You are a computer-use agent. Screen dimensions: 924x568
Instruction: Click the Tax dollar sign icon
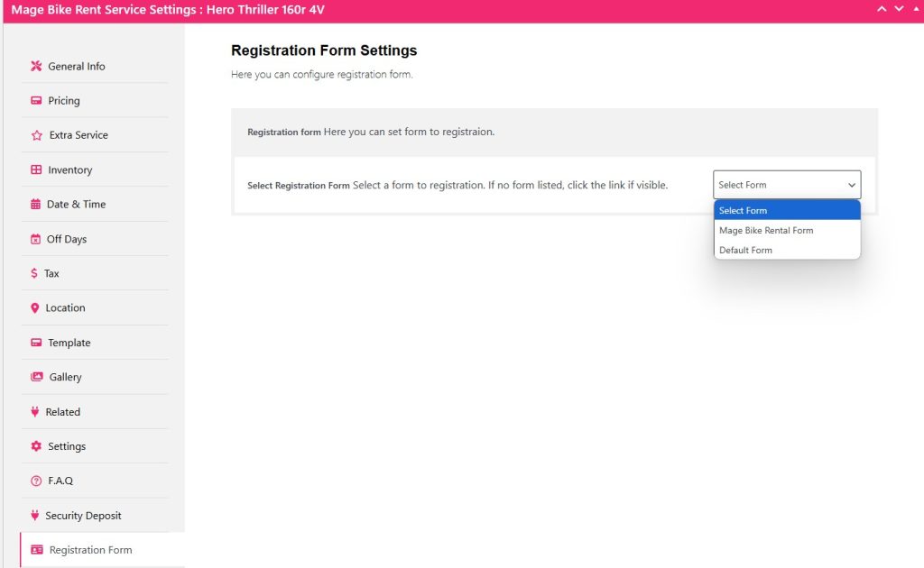coord(34,273)
